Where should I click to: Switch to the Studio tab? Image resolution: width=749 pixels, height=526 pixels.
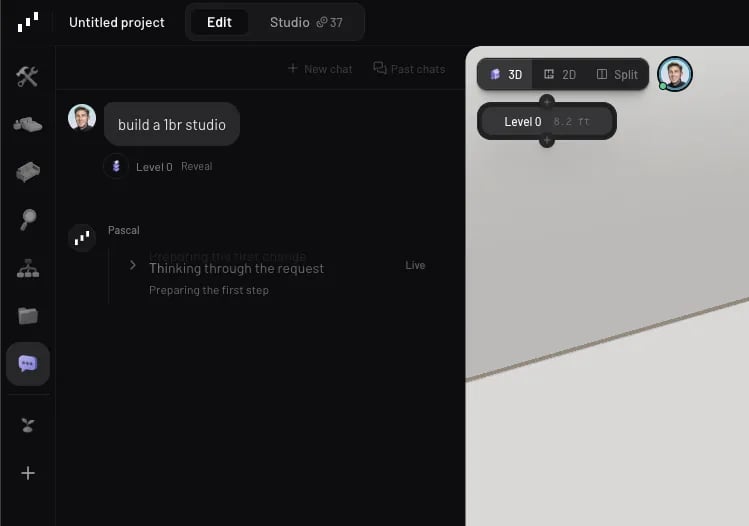coord(289,22)
